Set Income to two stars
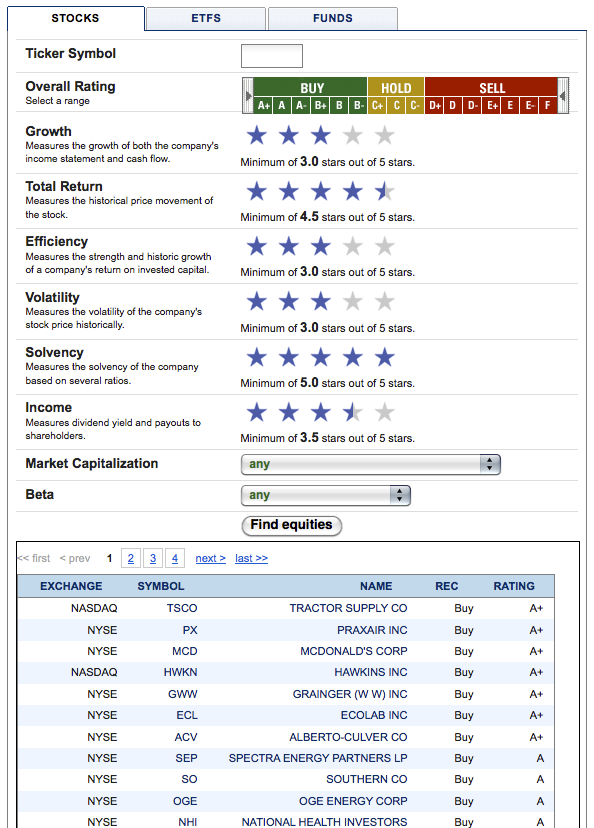Image resolution: width=594 pixels, height=828 pixels. pos(289,412)
